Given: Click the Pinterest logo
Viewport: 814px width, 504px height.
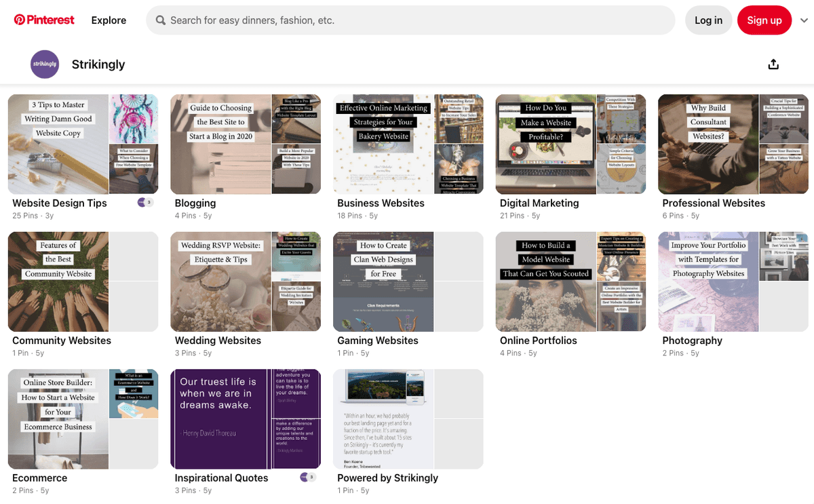Looking at the screenshot, I should [x=44, y=20].
